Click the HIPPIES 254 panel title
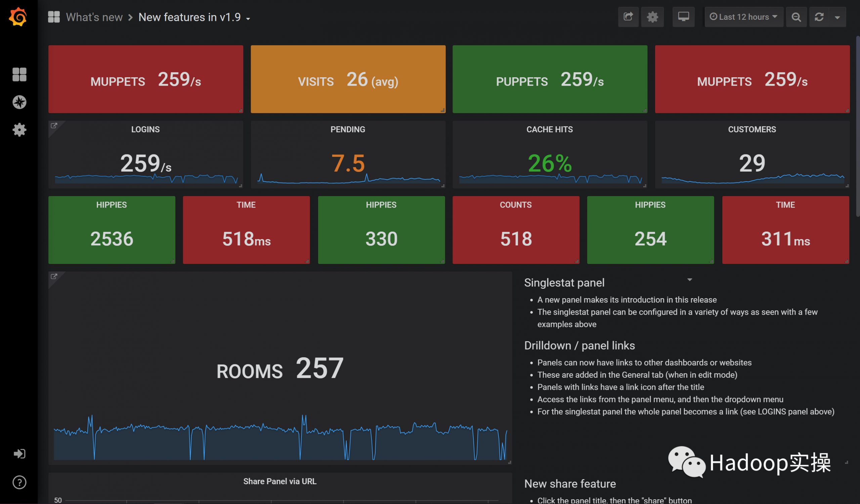Viewport: 860px width, 504px height. tap(650, 204)
